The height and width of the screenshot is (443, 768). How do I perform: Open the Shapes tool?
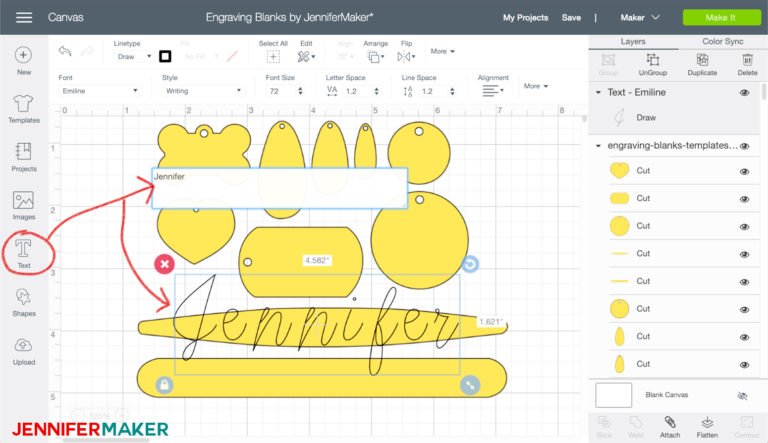[x=24, y=302]
